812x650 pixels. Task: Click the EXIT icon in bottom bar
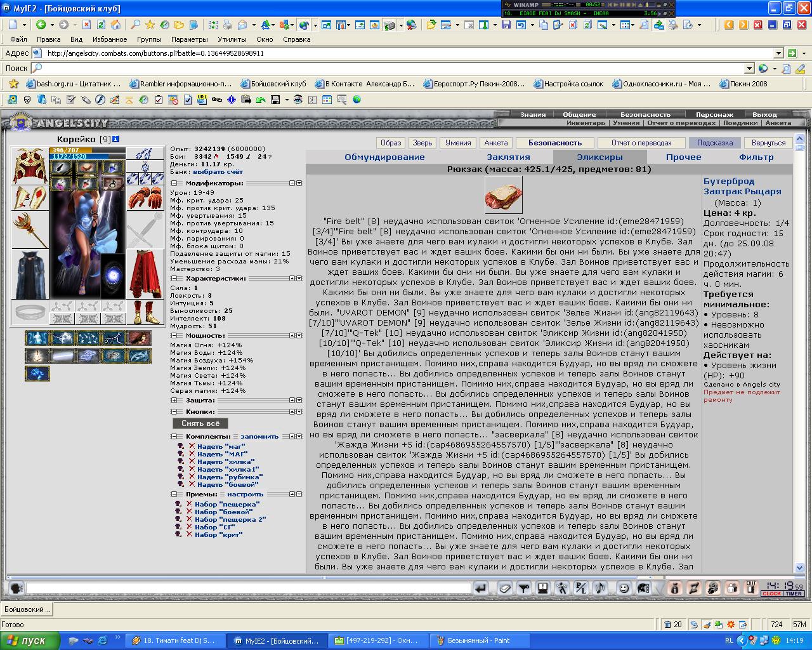click(751, 588)
